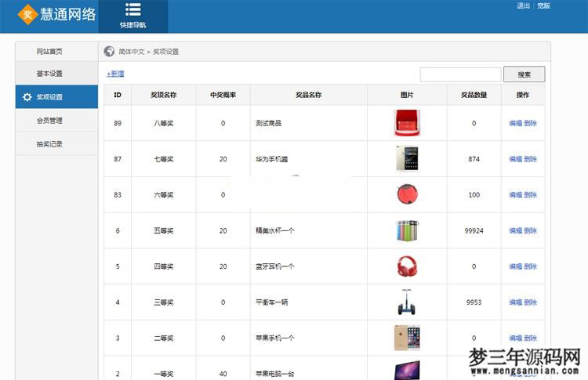Click the 八等奖 award name cell
This screenshot has width=588, height=380.
tap(164, 123)
